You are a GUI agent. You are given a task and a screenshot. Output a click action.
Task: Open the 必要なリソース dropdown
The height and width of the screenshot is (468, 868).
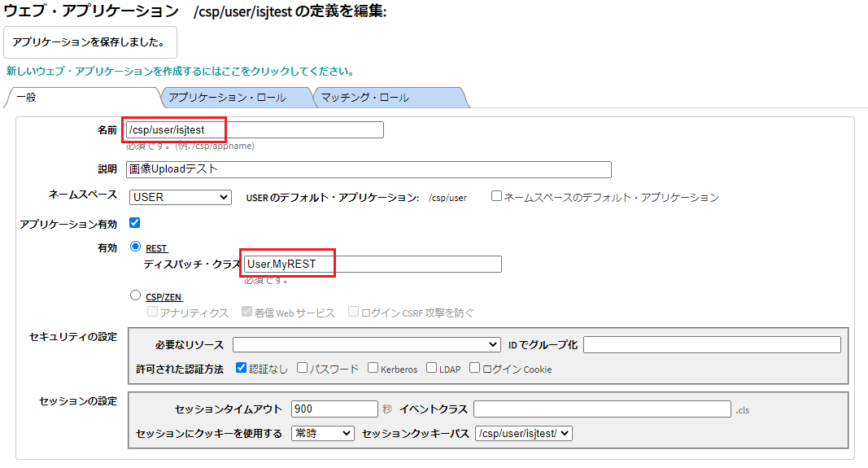366,344
